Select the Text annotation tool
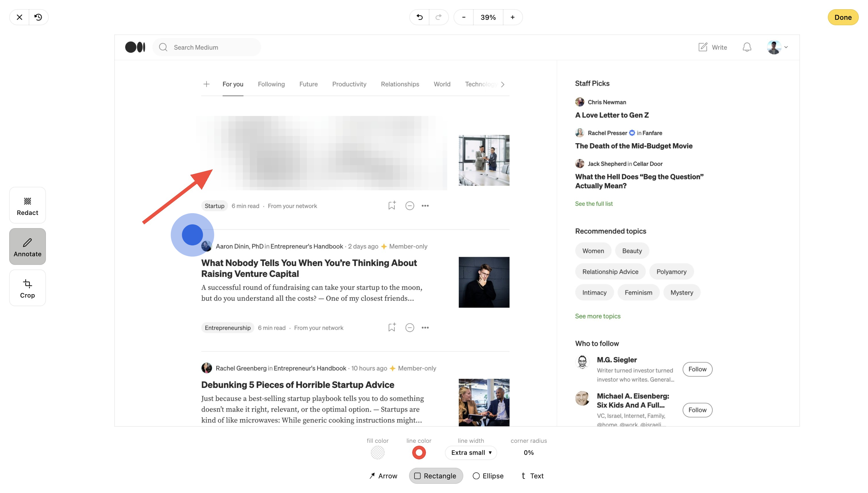 pyautogui.click(x=532, y=476)
